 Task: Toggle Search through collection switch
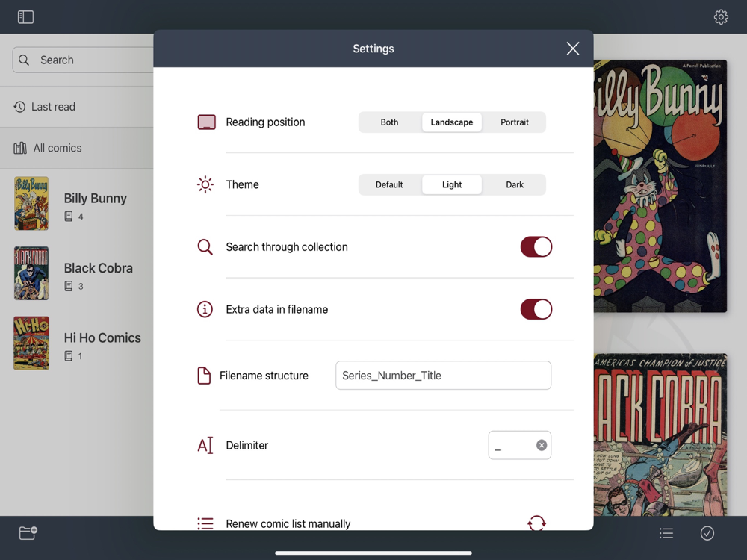click(x=536, y=246)
